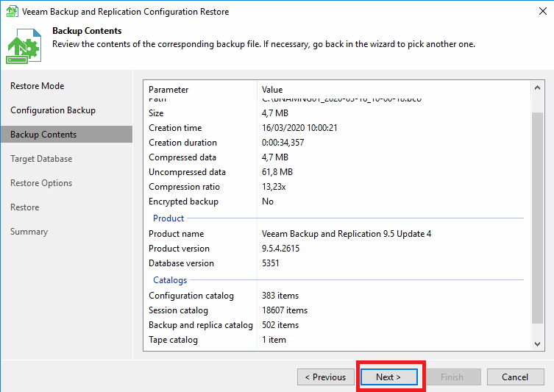Screen dimensions: 554x392
Task: Click the 13,23x ratio value
Action: click(x=274, y=187)
